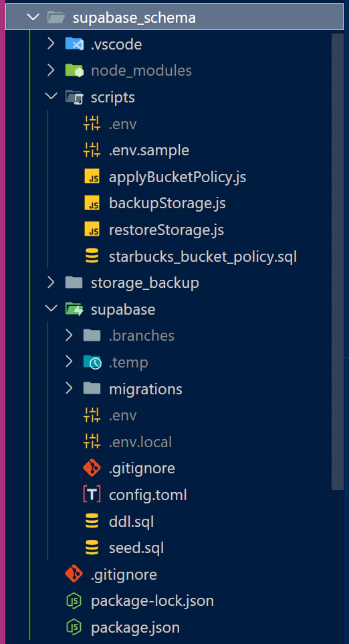349x644 pixels.
Task: Click the scripts folder icon
Action: click(x=74, y=97)
